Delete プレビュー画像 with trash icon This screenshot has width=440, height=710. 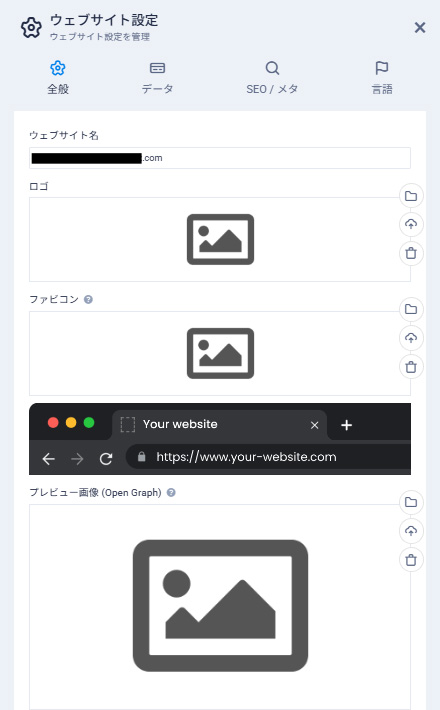(411, 560)
